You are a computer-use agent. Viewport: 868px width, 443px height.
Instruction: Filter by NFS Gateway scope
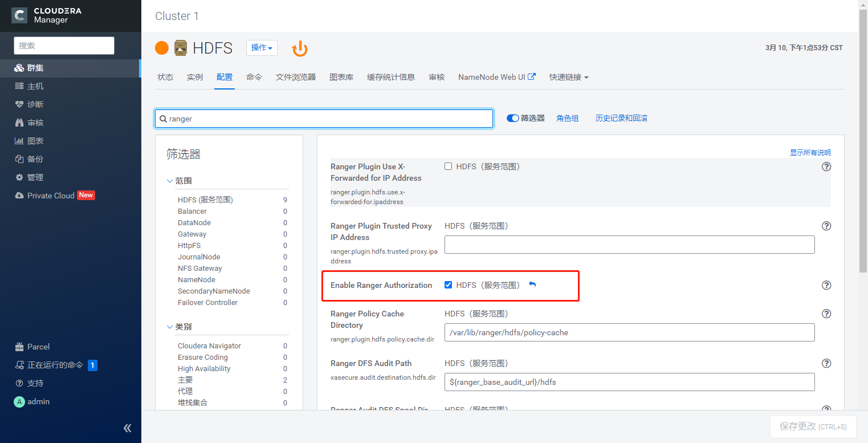tap(200, 268)
